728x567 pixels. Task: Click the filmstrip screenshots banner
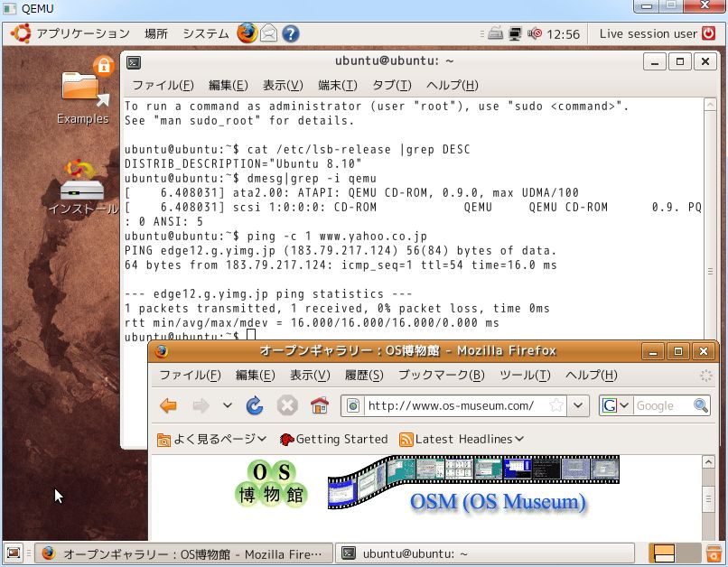point(473,480)
